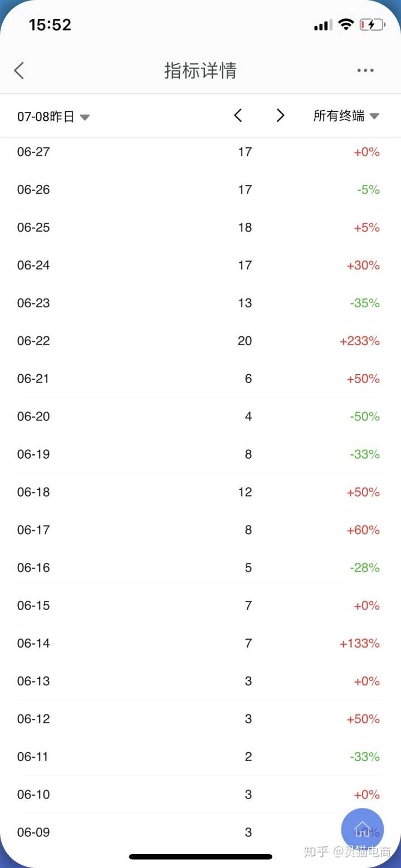
Task: Tap the +233% change value
Action: click(360, 341)
